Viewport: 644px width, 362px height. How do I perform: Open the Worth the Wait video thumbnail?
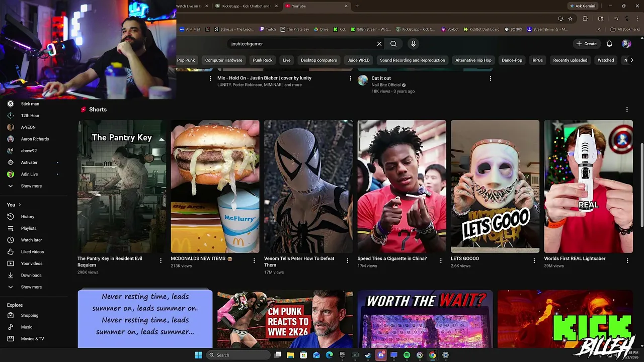[x=425, y=319]
